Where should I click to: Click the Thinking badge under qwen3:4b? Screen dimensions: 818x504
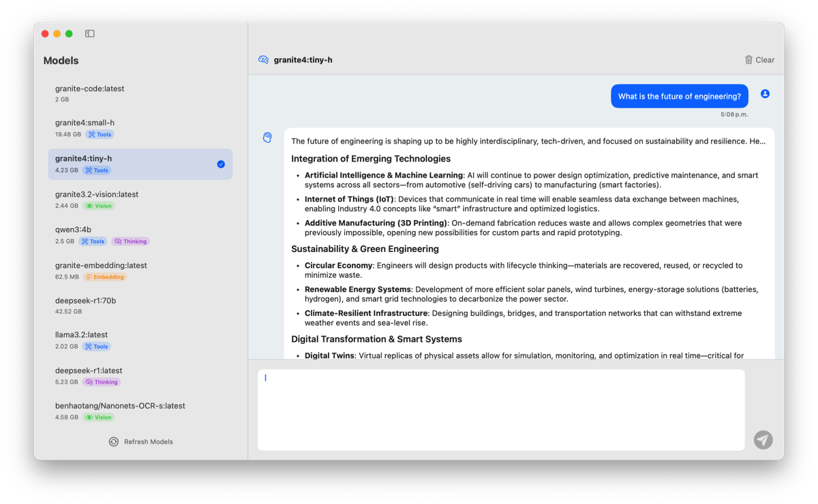click(130, 241)
